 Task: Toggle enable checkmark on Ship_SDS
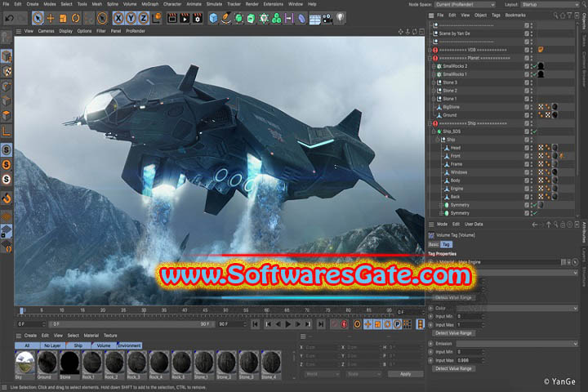tap(535, 131)
